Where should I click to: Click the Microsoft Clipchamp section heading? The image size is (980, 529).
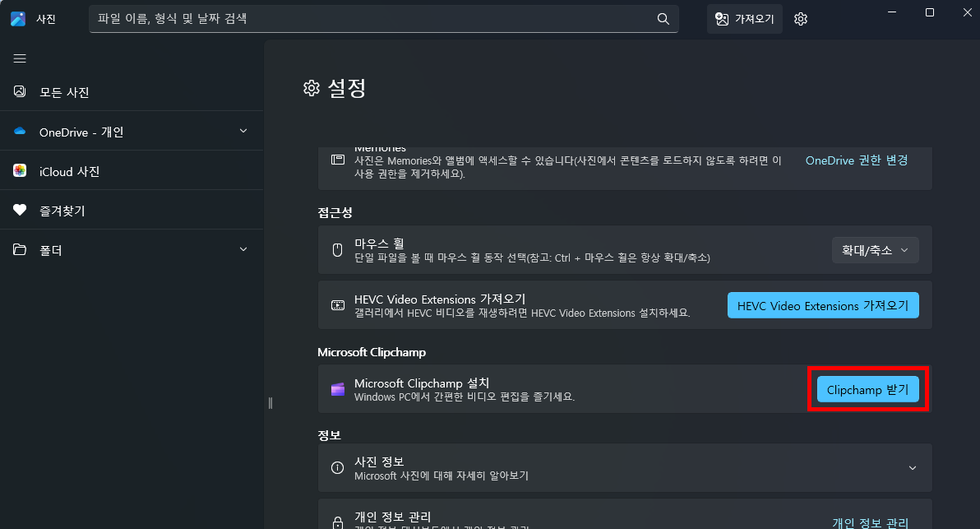pos(372,352)
